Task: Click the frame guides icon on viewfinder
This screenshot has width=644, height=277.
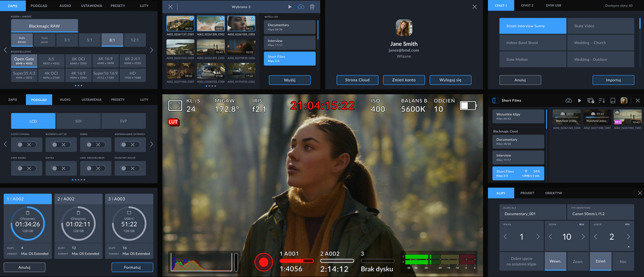Action: pyautogui.click(x=175, y=105)
